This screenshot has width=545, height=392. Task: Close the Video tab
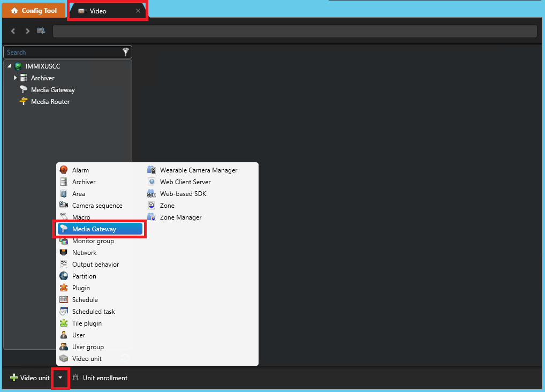point(138,10)
